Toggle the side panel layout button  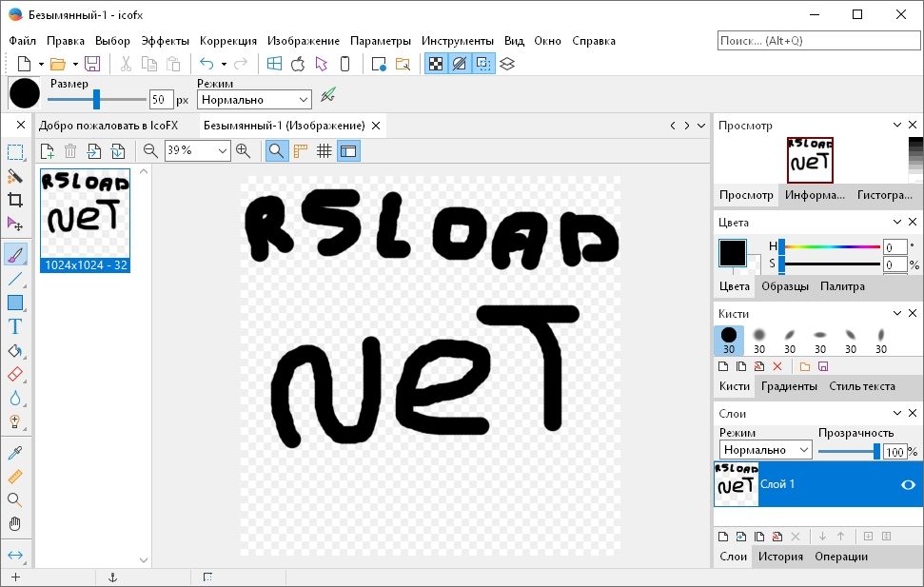[x=349, y=151]
